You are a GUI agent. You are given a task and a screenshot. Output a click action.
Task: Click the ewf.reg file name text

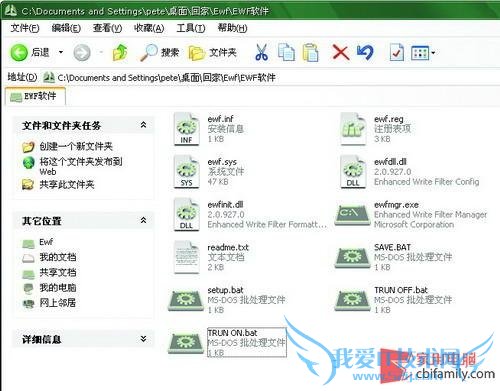pyautogui.click(x=389, y=119)
